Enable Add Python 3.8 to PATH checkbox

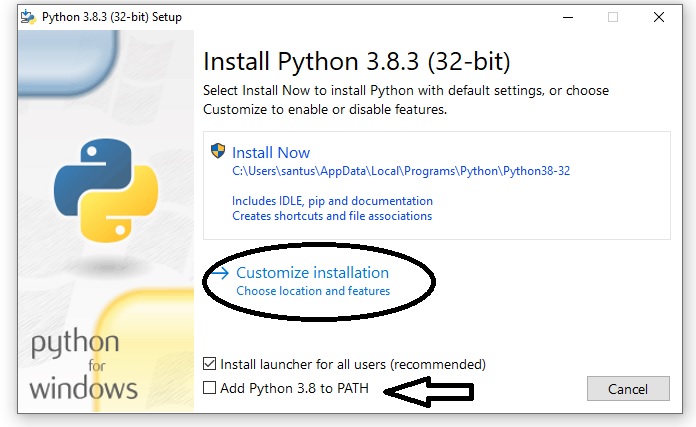pos(210,387)
